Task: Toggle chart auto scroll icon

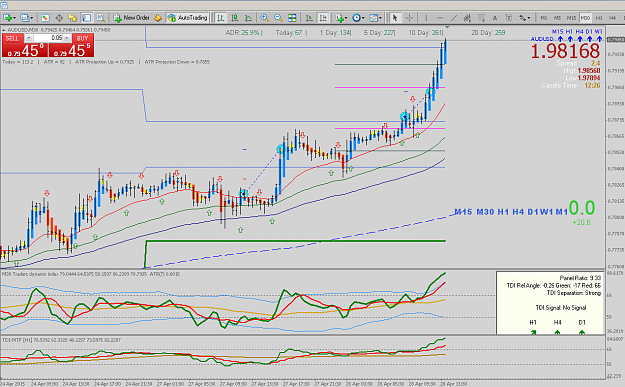Action: tap(309, 18)
